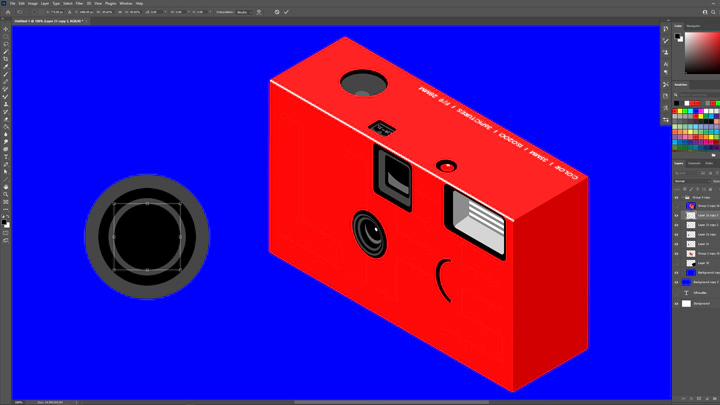Click the lock all padlock icon in Layers
The image size is (720, 405).
pyautogui.click(x=710, y=189)
